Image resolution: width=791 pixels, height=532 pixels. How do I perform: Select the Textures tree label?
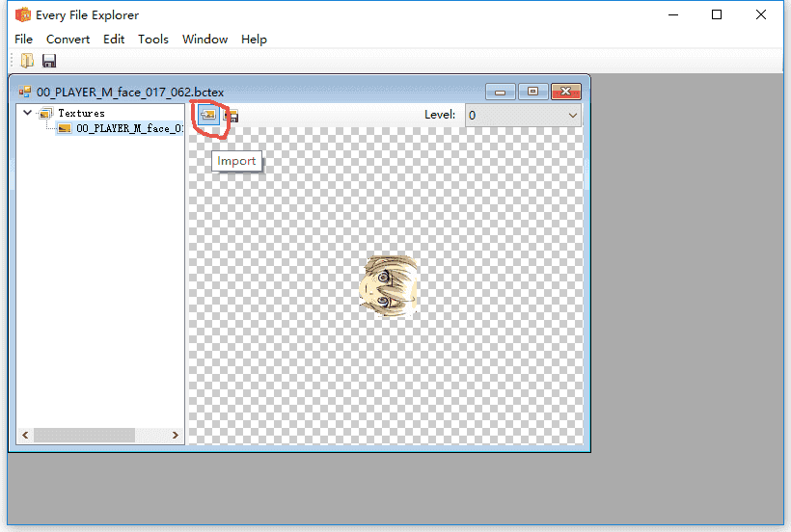81,114
